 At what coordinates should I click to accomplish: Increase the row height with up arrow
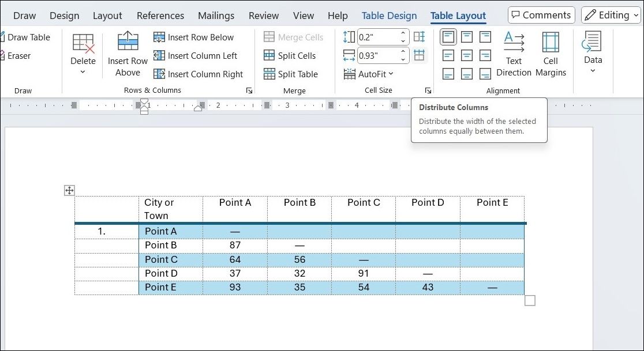403,33
